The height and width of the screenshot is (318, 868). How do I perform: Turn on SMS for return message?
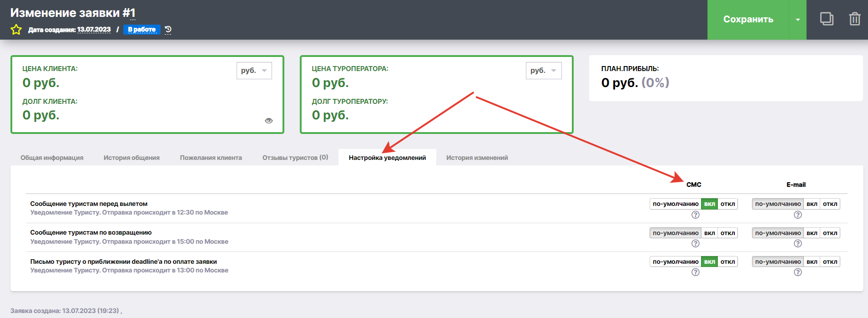[710, 233]
